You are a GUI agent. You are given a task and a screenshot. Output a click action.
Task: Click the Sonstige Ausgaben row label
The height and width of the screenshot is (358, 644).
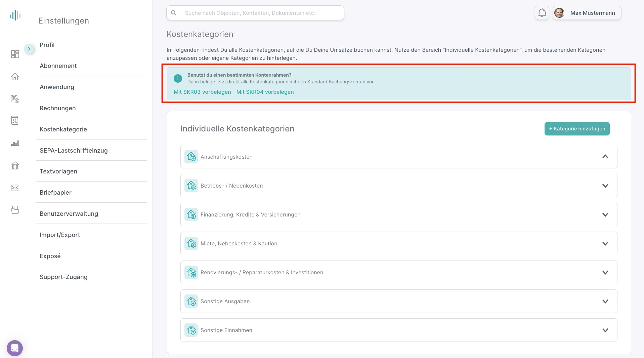[225, 301]
